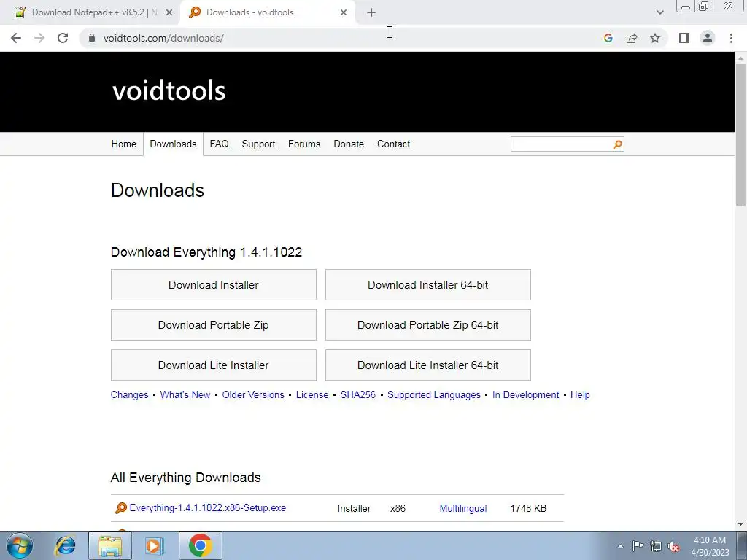Click Download Portable Zip
Screen dimensions: 747x560
214,324
